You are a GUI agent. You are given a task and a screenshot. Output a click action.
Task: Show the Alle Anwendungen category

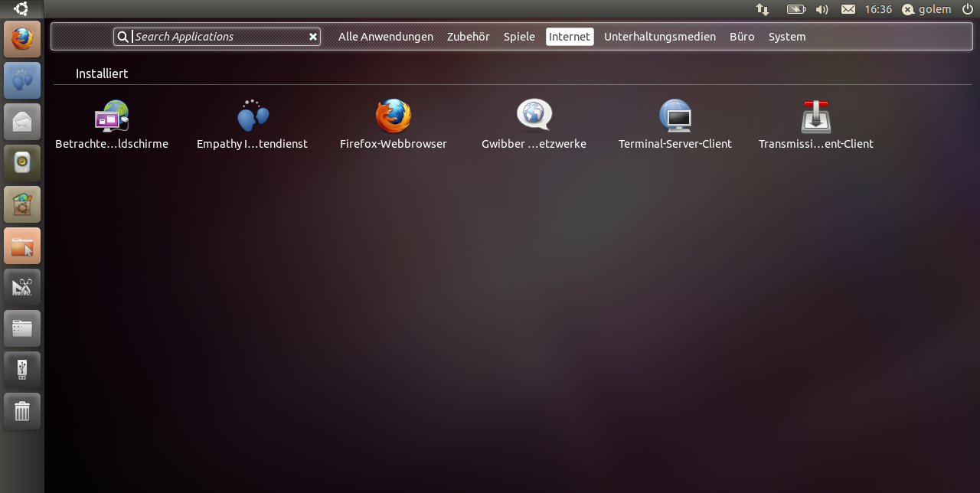tap(386, 37)
